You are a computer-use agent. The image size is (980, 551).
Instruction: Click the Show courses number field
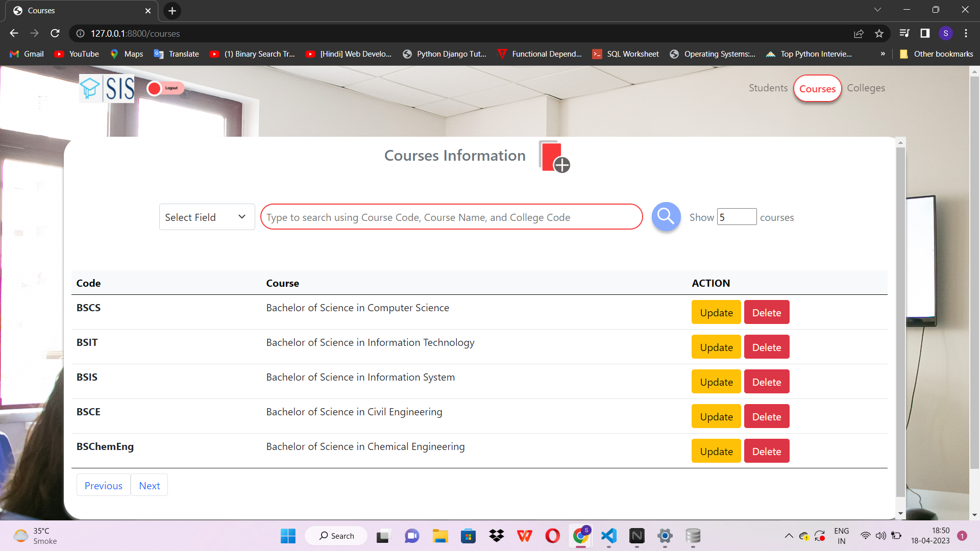coord(737,217)
